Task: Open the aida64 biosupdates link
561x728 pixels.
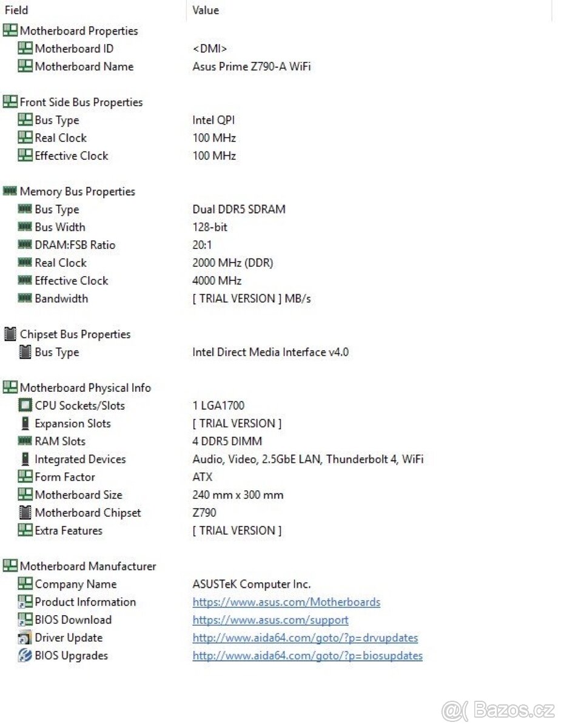Action: click(307, 656)
